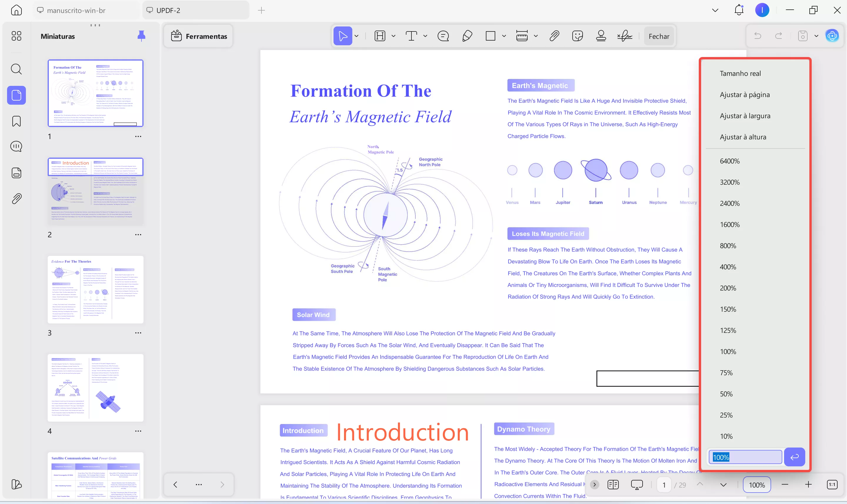Open the comment note tool

coord(443,36)
